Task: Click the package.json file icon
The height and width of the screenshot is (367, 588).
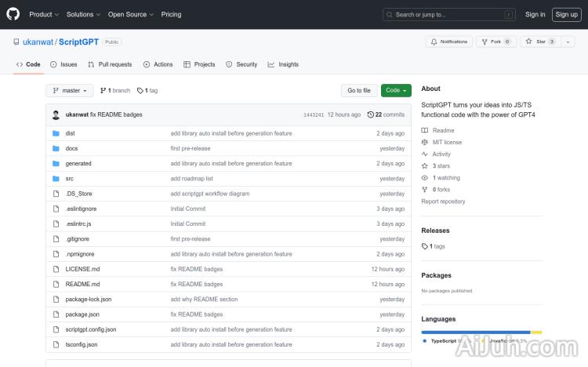Action: click(56, 314)
